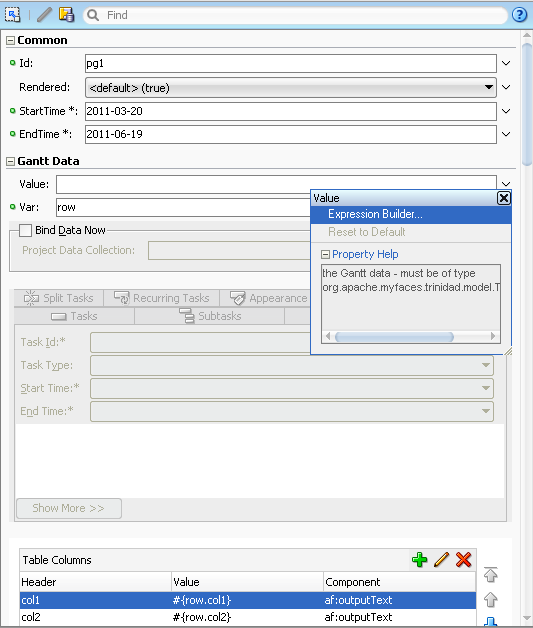Add a table column with green plus
The width and height of the screenshot is (533, 628).
[419, 560]
